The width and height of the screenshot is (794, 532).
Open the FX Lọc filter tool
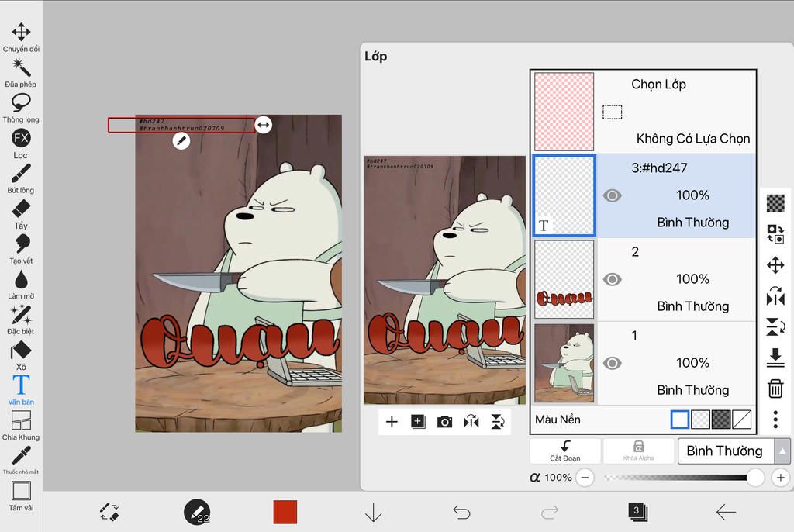(x=21, y=143)
